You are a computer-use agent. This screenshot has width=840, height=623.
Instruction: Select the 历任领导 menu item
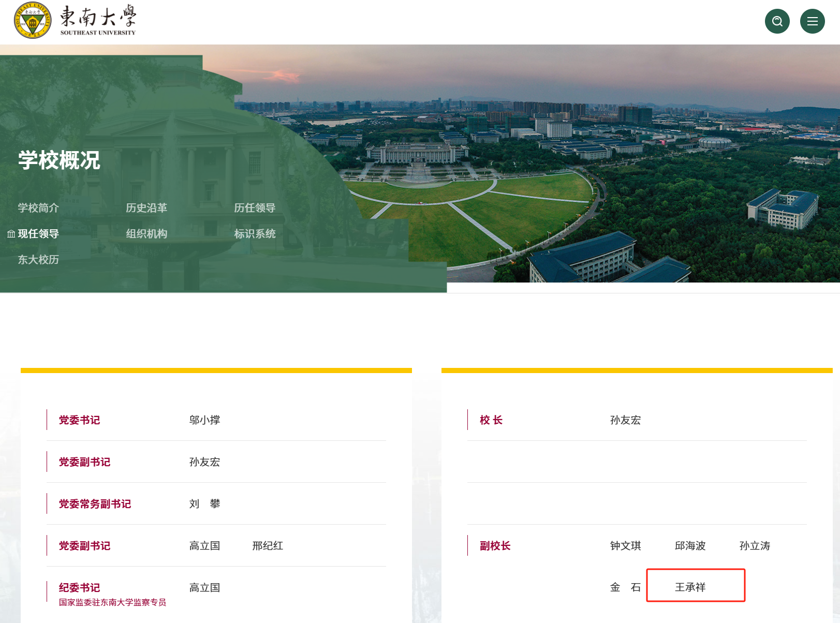coord(255,208)
